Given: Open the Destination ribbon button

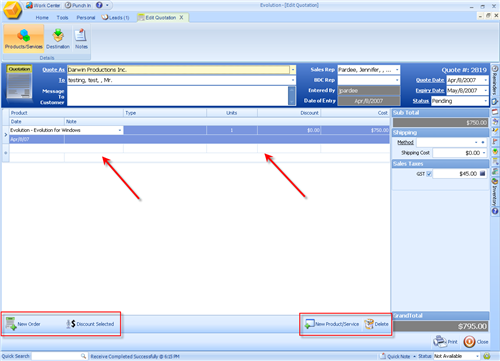Looking at the screenshot, I should tap(58, 39).
